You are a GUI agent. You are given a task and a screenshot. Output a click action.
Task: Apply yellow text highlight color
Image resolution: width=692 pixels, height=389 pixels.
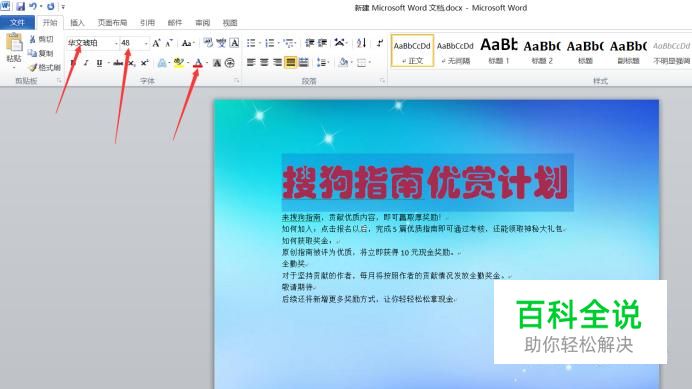coord(178,63)
